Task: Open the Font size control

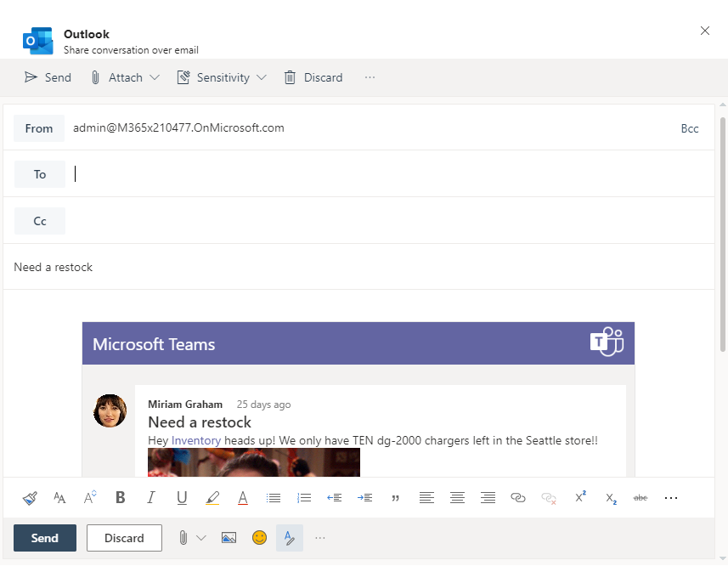Action: coord(90,497)
